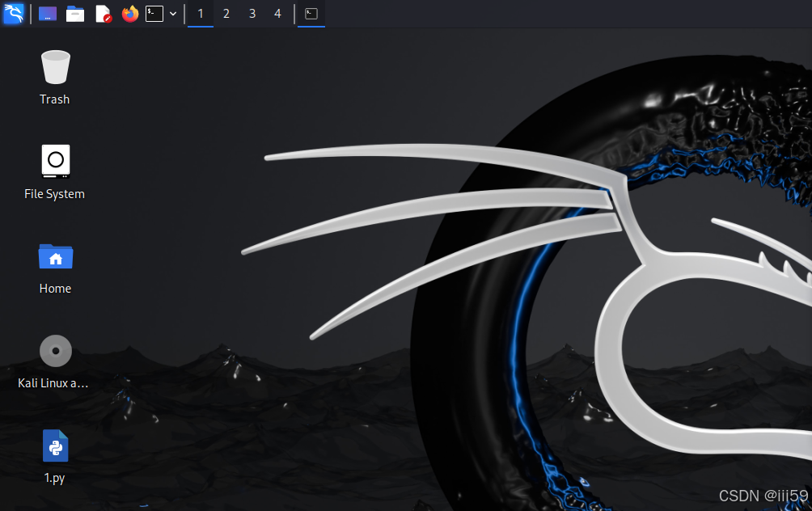Image resolution: width=812 pixels, height=511 pixels.
Task: Click the "Trash" label text
Action: [54, 99]
